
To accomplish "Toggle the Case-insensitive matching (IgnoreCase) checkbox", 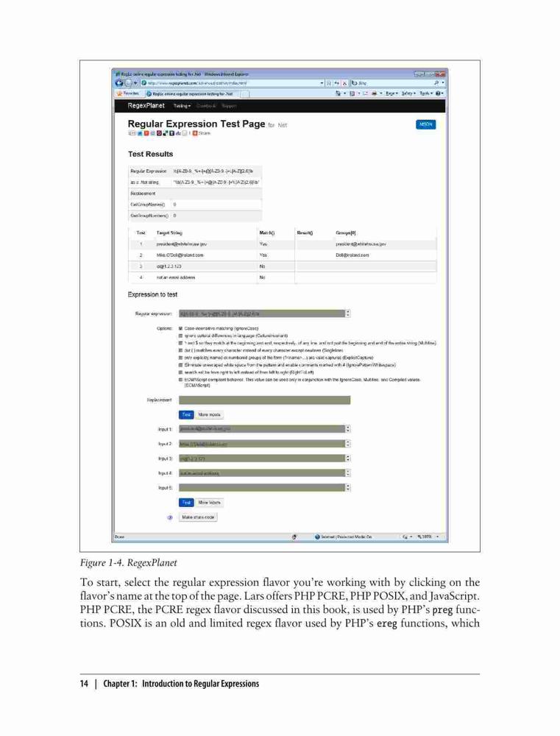I will [181, 328].
